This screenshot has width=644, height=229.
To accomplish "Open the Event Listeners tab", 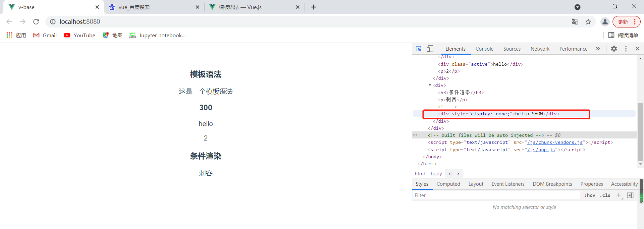I will (x=508, y=184).
